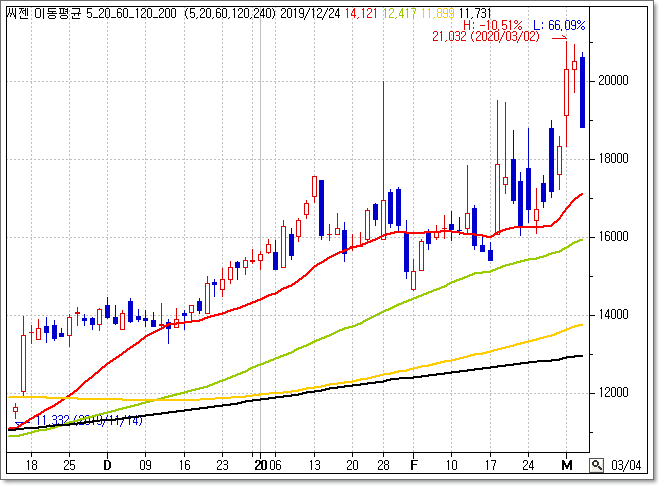Click the date axis label 25
The width and height of the screenshot is (660, 486).
point(69,465)
